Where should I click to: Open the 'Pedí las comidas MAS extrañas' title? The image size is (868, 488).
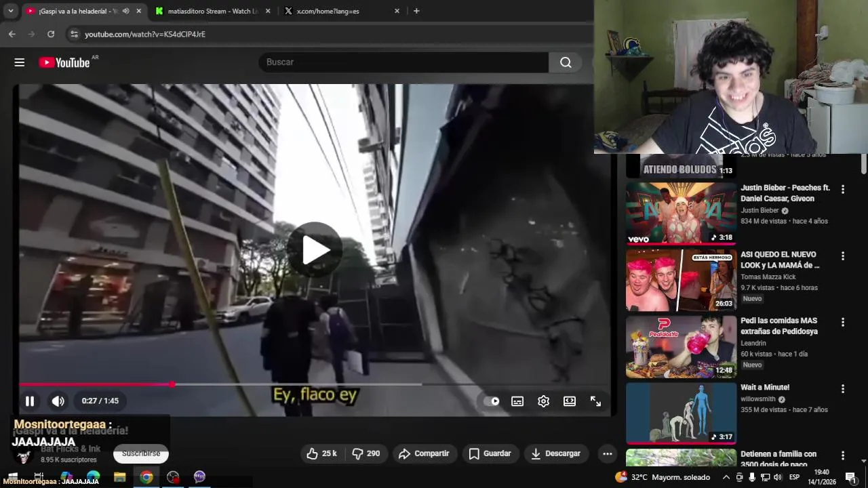(779, 326)
